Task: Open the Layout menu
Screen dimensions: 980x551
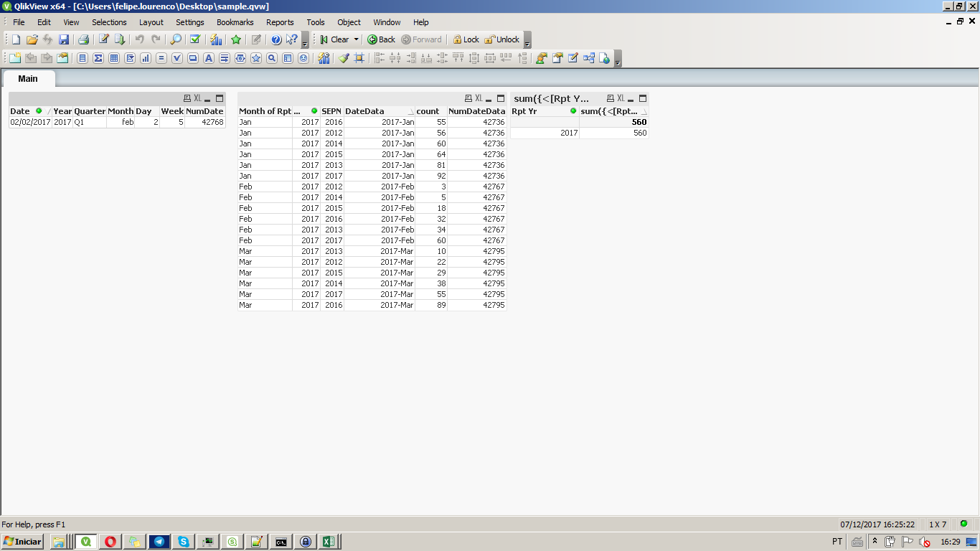Action: 151,22
